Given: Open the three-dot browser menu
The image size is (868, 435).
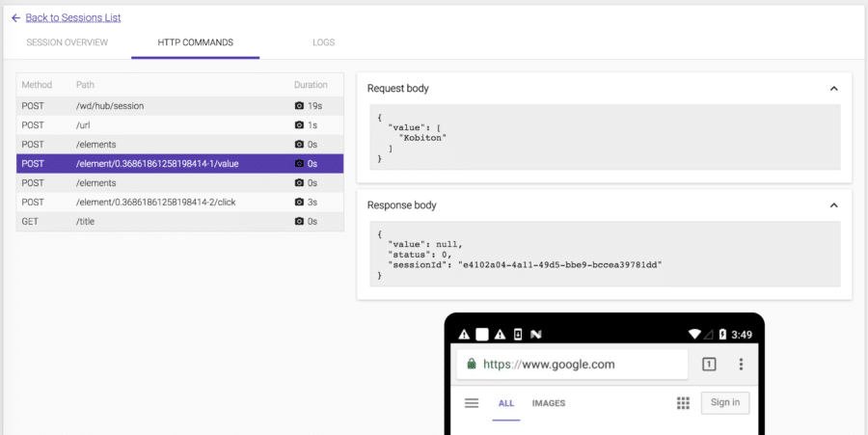Looking at the screenshot, I should pyautogui.click(x=741, y=365).
